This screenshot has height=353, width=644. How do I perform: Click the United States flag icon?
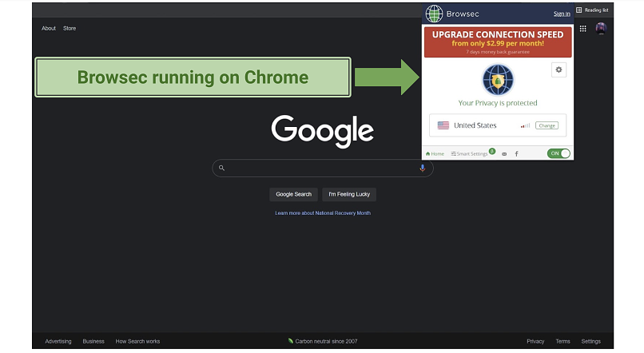click(443, 125)
